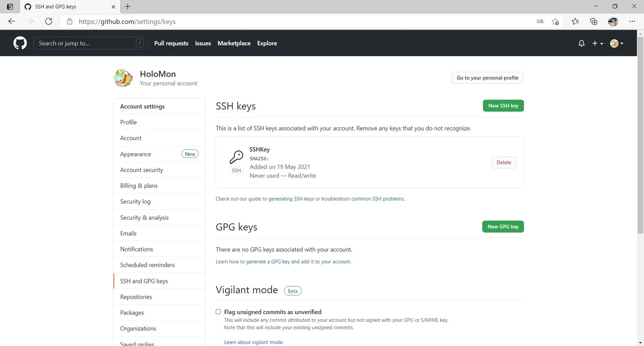Click the SSH key icon for SSHKey
Viewport: 644px width, 346px height.
point(236,157)
